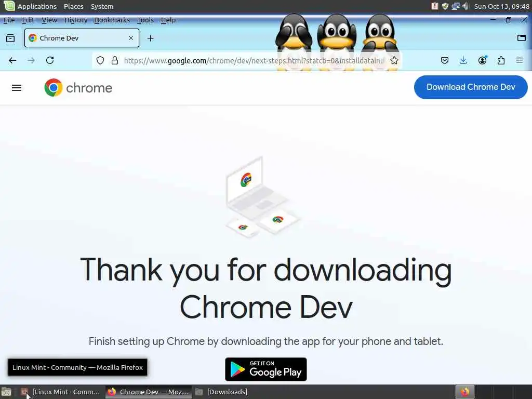Click Get it on Google Play badge
The image size is (532, 399).
[x=265, y=369]
